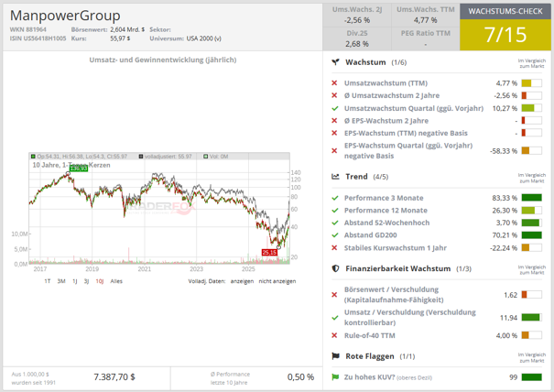Select the 1T chart timeframe
The height and width of the screenshot is (392, 554).
coord(48,281)
